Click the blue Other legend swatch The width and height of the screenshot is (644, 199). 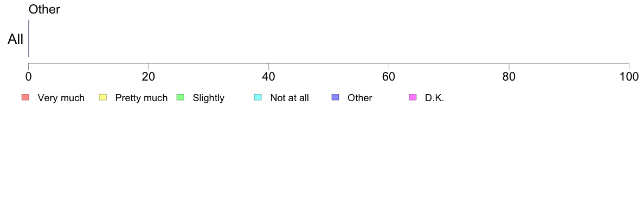[x=336, y=97]
